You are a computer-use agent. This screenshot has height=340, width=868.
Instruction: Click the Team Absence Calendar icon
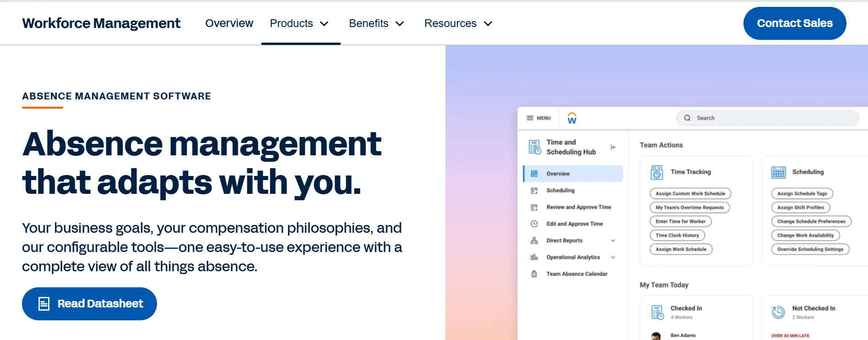[x=534, y=274]
